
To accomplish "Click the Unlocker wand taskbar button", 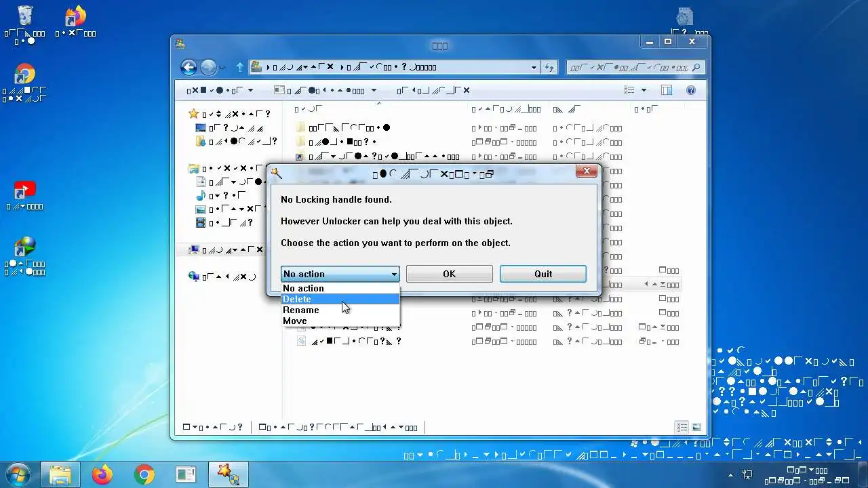I will coord(227,475).
